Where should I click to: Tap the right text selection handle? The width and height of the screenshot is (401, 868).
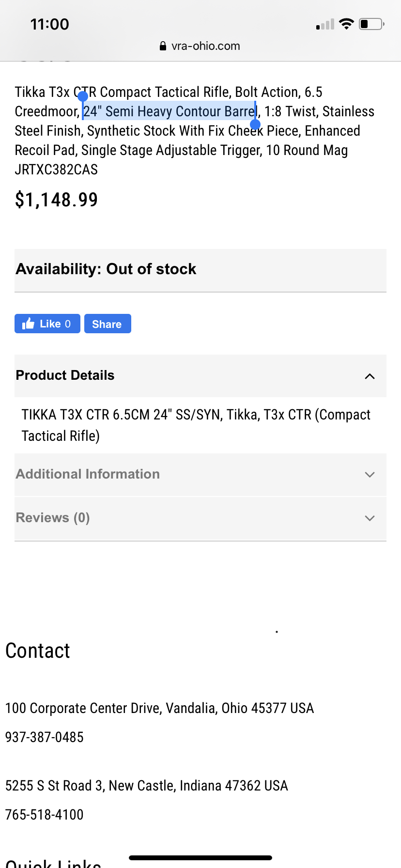coord(255,124)
